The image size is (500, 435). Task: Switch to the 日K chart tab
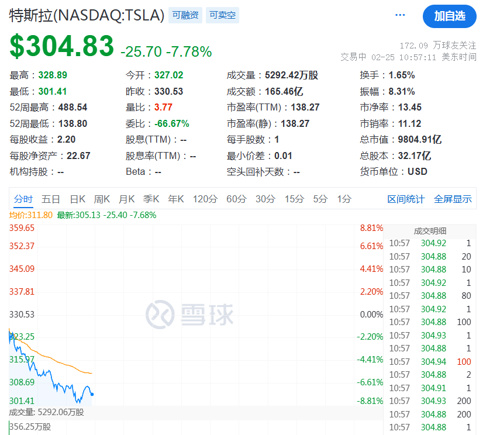(x=77, y=199)
